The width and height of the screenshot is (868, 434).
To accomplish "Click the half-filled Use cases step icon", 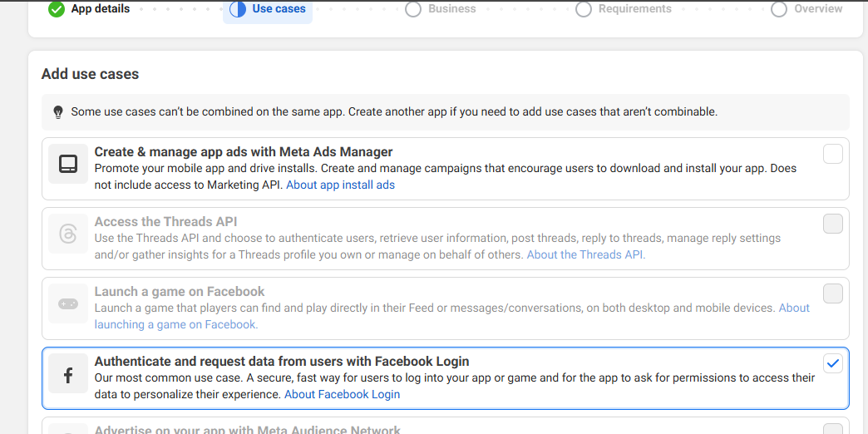I will (x=238, y=9).
